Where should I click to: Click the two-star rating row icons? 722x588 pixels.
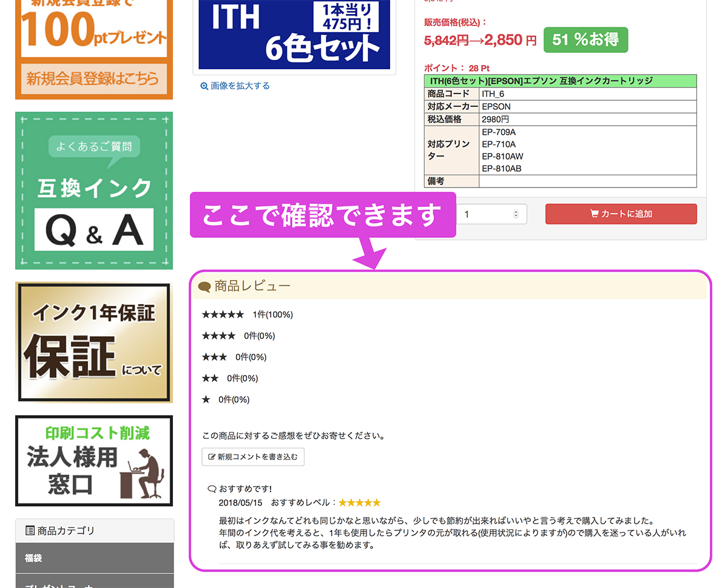pyautogui.click(x=210, y=378)
